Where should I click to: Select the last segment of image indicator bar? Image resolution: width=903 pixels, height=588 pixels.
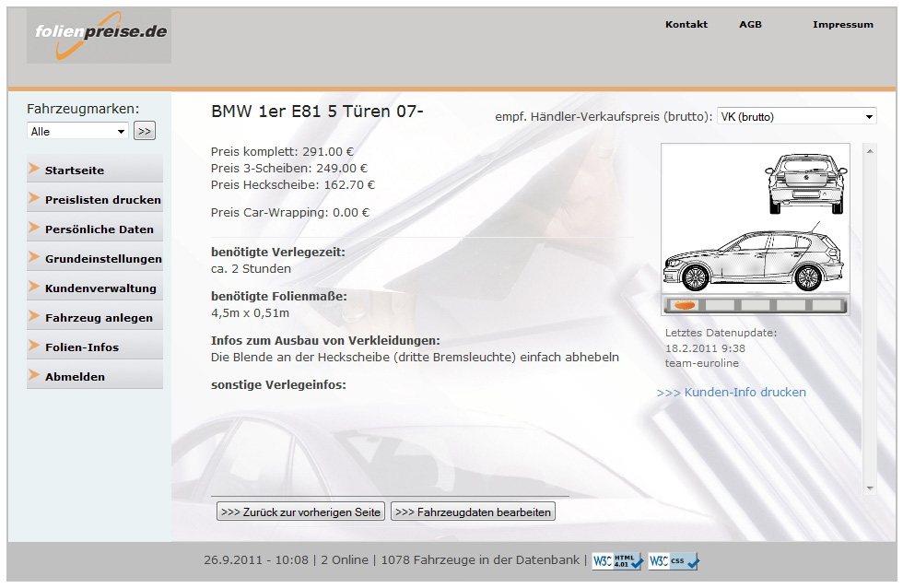tap(828, 305)
